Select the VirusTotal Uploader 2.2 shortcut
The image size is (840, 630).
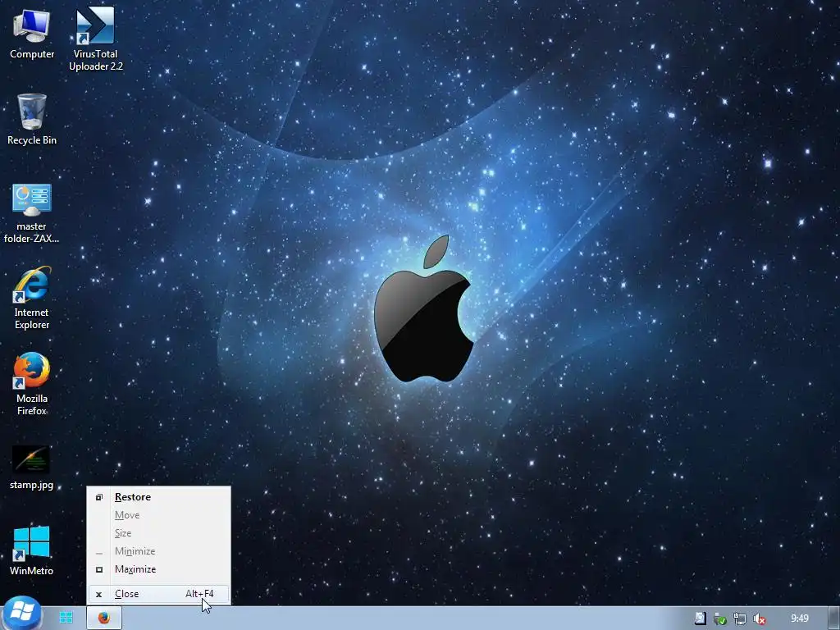tap(95, 39)
